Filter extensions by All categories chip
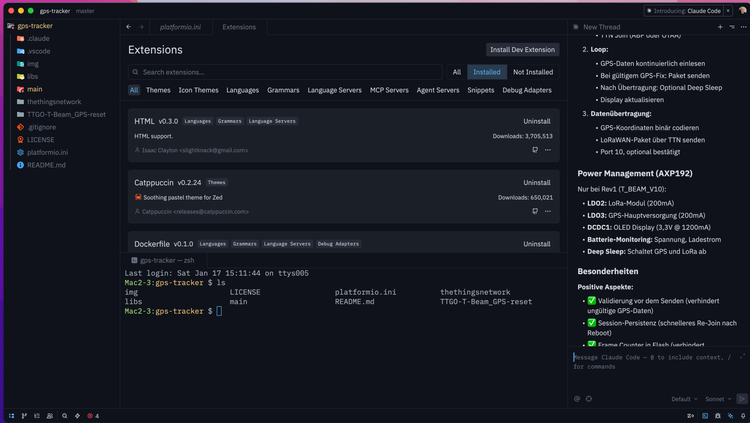This screenshot has height=423, width=750. [x=134, y=90]
